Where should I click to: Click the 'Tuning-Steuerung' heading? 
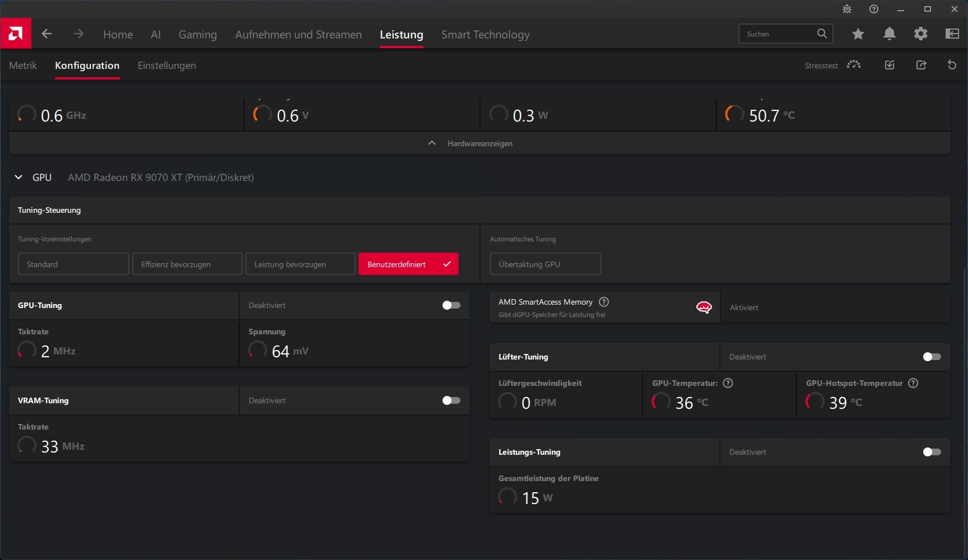[49, 210]
